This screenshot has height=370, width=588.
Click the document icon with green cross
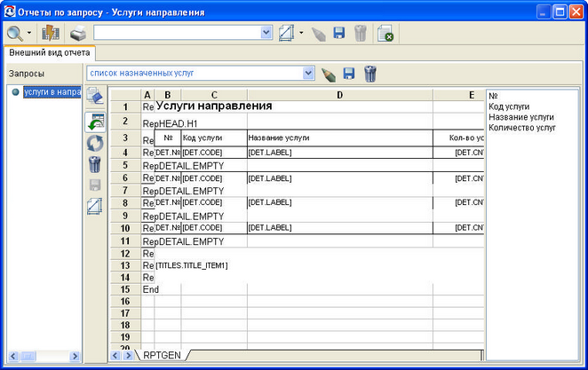tap(385, 34)
